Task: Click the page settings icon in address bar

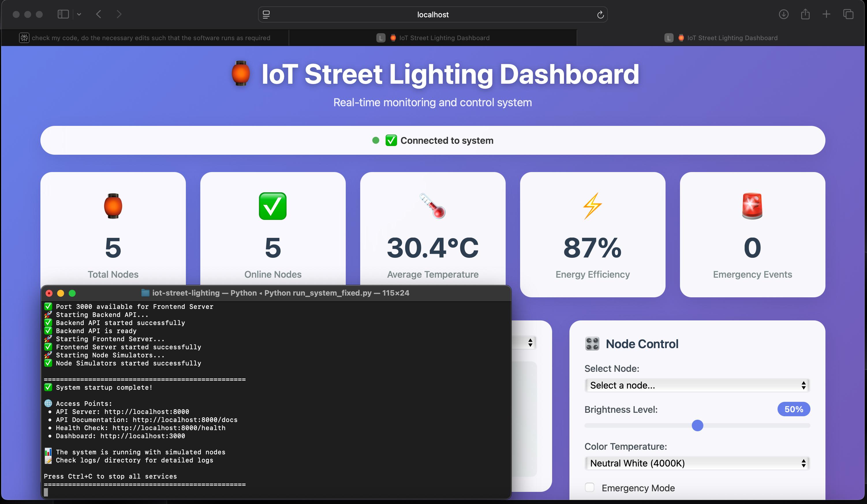Action: click(x=266, y=14)
